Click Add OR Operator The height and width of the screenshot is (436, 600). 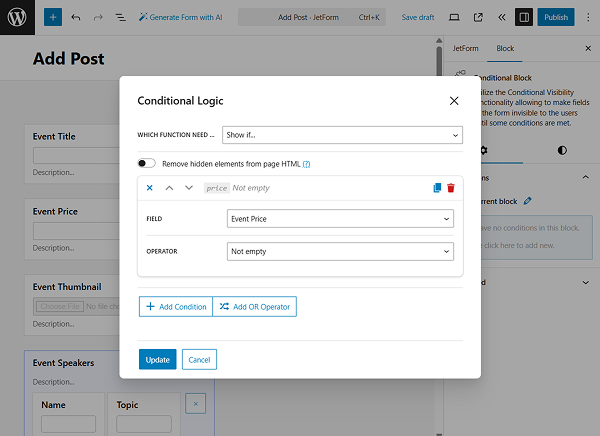(x=254, y=307)
